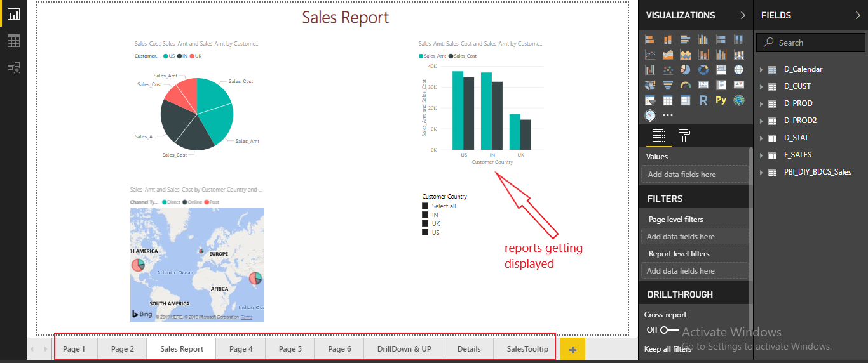Screen dimensions: 868x363
Task: Switch to Model view in left sidebar
Action: click(x=13, y=67)
